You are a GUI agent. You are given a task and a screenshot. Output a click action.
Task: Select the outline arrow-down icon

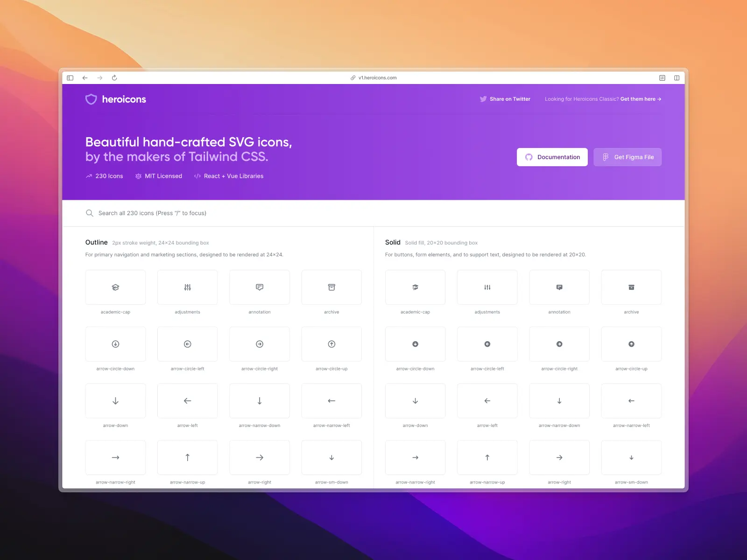tap(115, 401)
